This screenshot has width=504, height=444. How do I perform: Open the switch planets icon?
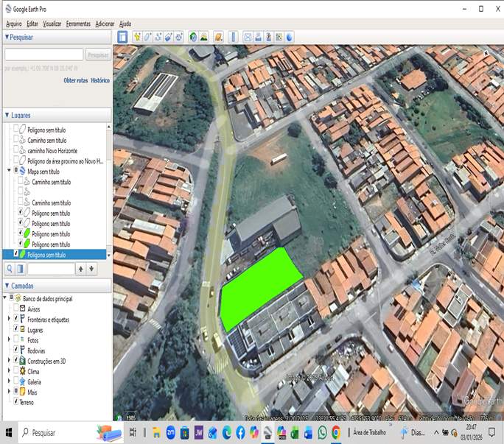(x=219, y=37)
